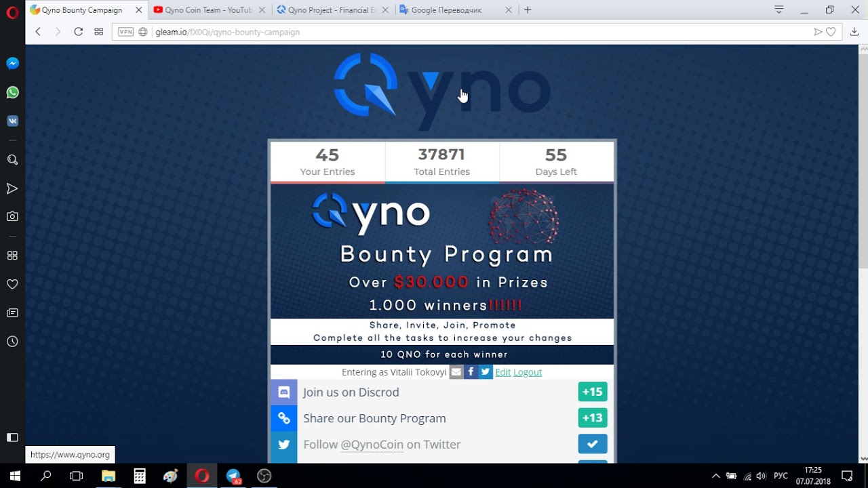
Task: Close the Qyno Bounty Campaign tab
Action: click(x=138, y=10)
